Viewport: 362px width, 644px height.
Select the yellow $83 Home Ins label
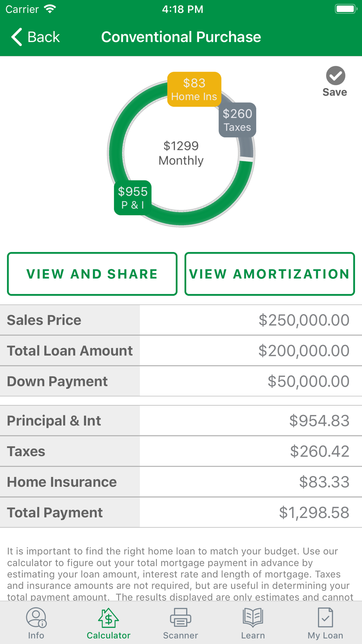[194, 89]
